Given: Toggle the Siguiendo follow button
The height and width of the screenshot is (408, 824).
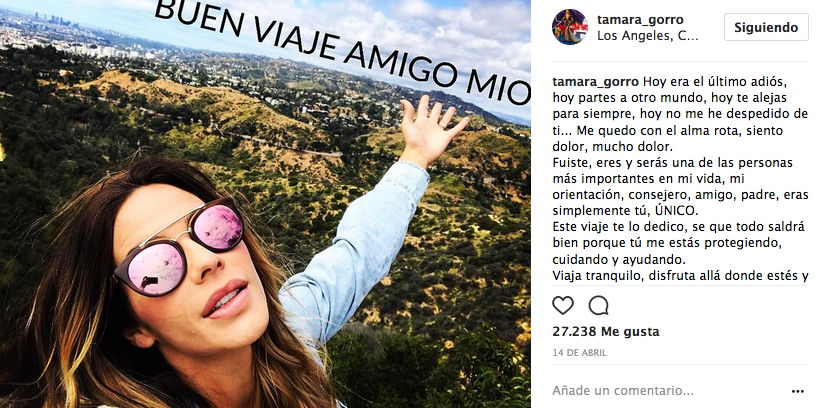Looking at the screenshot, I should [766, 27].
